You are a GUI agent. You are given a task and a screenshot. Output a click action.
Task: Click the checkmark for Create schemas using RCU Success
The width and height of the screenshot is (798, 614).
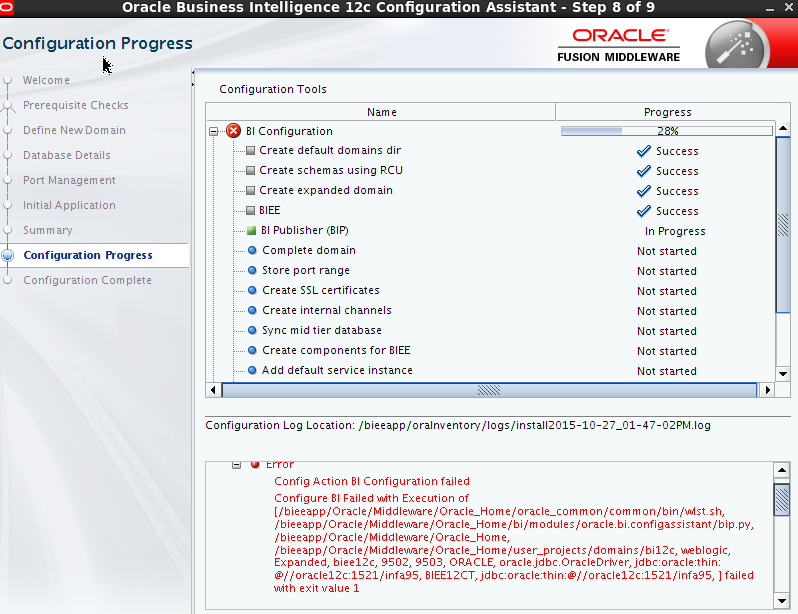[x=644, y=171]
